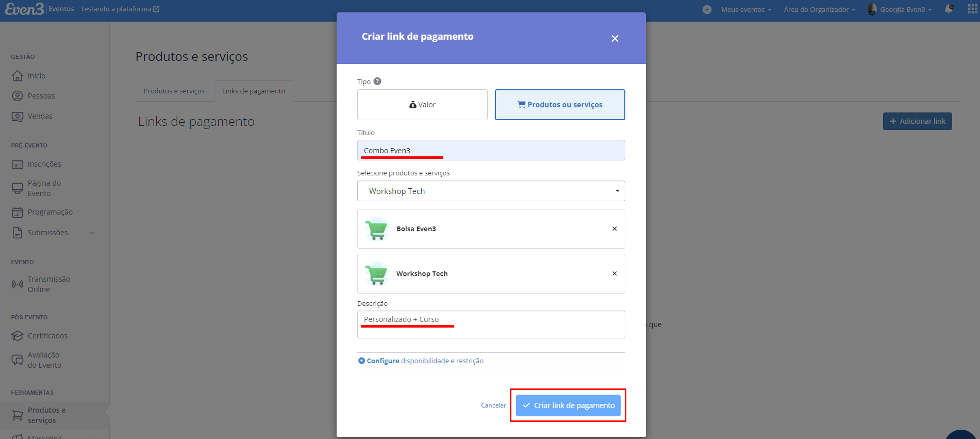This screenshot has width=980, height=439.
Task: Select Produtos ou serviços type option
Action: pyautogui.click(x=560, y=105)
